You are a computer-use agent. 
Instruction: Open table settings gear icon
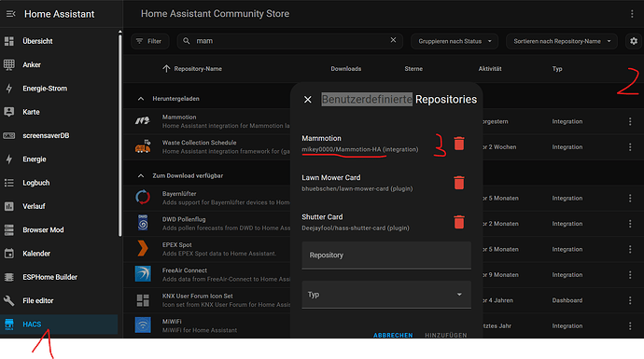634,41
